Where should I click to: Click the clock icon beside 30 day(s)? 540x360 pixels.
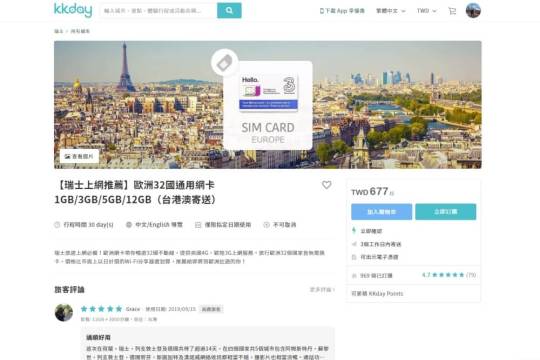click(57, 225)
